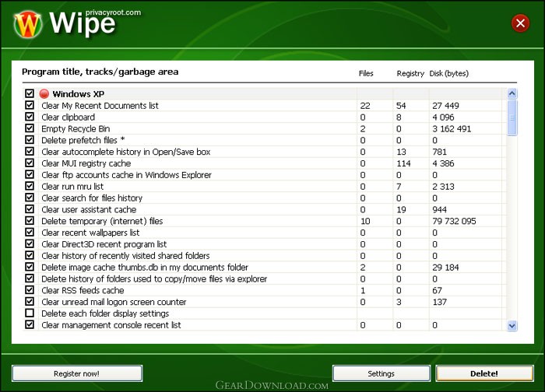This screenshot has width=545, height=392.
Task: Click the 3 162 491 disk bytes value
Action: click(452, 129)
